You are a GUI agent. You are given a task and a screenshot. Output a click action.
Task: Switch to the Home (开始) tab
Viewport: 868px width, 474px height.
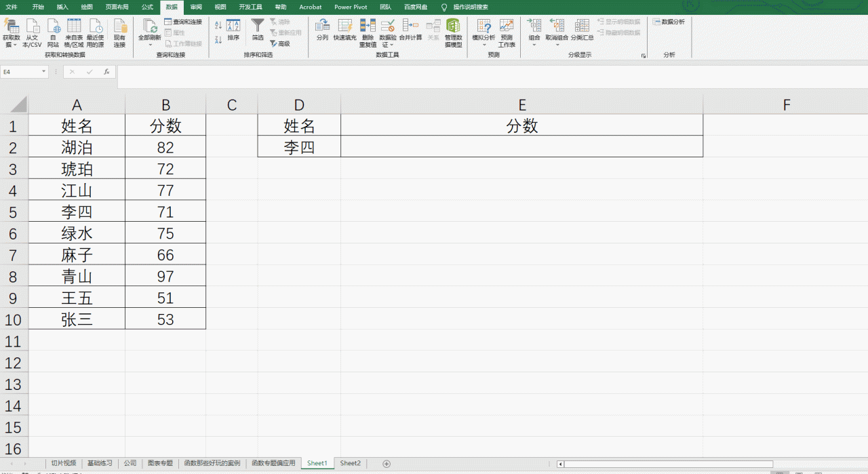coord(38,7)
